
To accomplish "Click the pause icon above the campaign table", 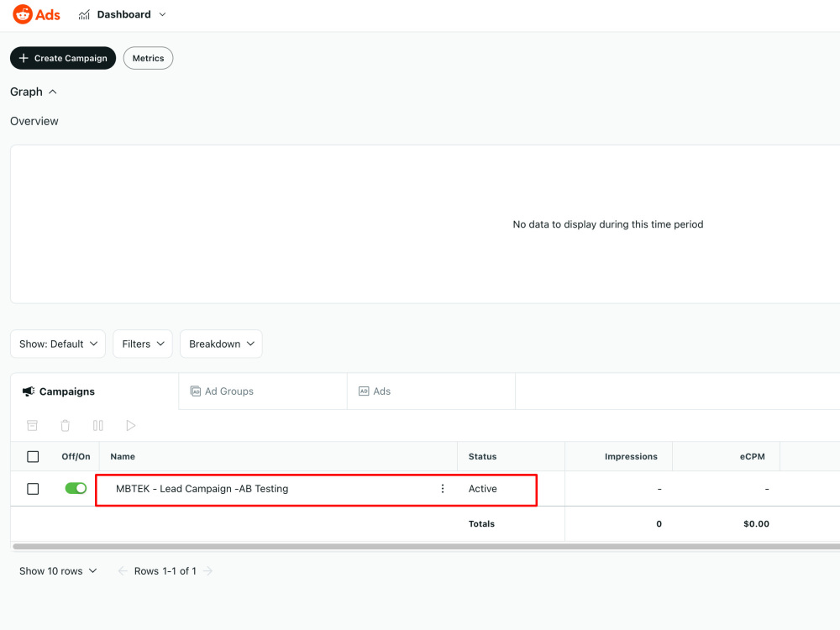I will click(97, 426).
